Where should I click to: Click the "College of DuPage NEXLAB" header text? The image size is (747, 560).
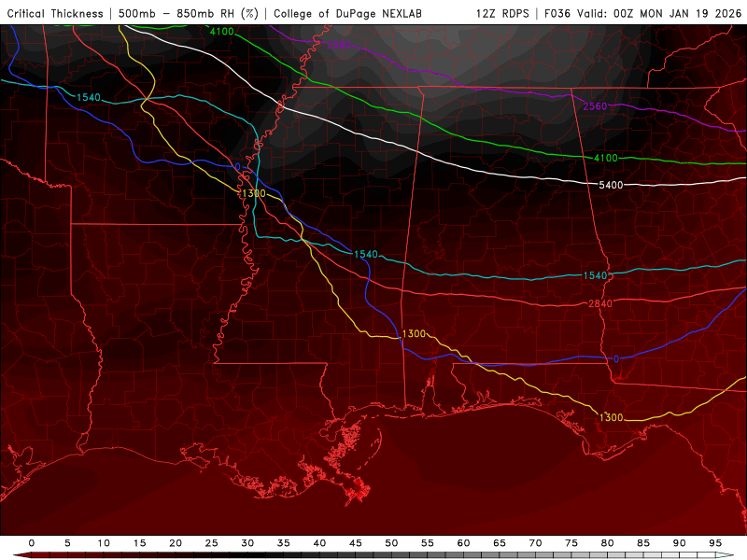347,13
